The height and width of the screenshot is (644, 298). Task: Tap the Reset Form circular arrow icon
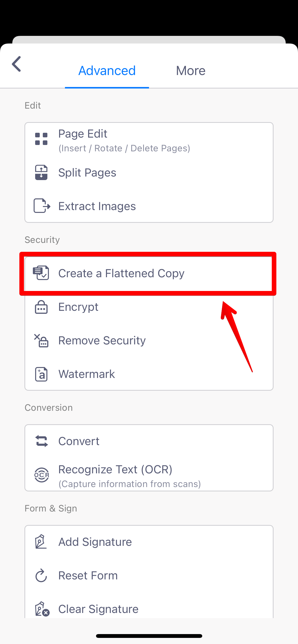pyautogui.click(x=41, y=576)
